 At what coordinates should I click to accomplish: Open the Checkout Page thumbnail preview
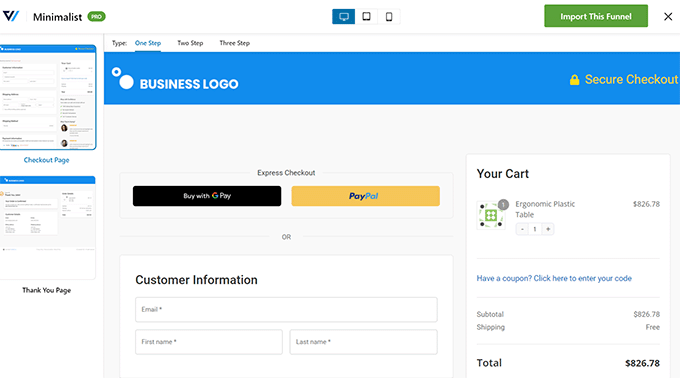47,97
